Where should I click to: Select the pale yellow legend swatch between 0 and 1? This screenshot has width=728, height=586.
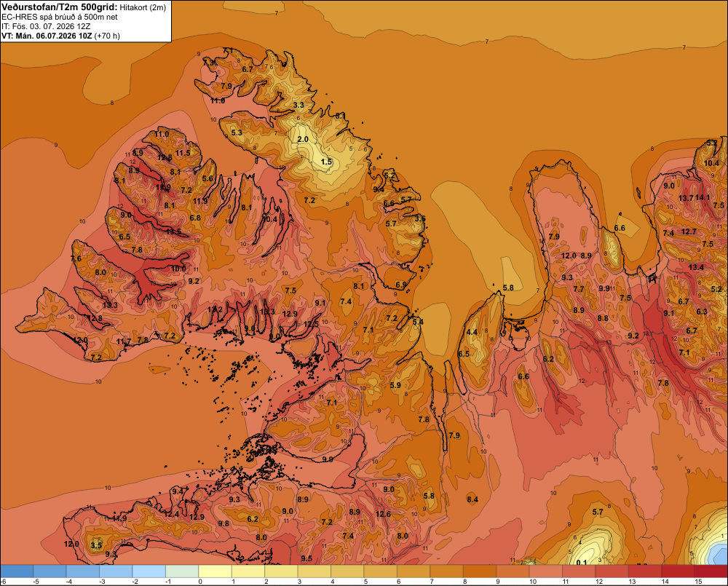click(215, 571)
